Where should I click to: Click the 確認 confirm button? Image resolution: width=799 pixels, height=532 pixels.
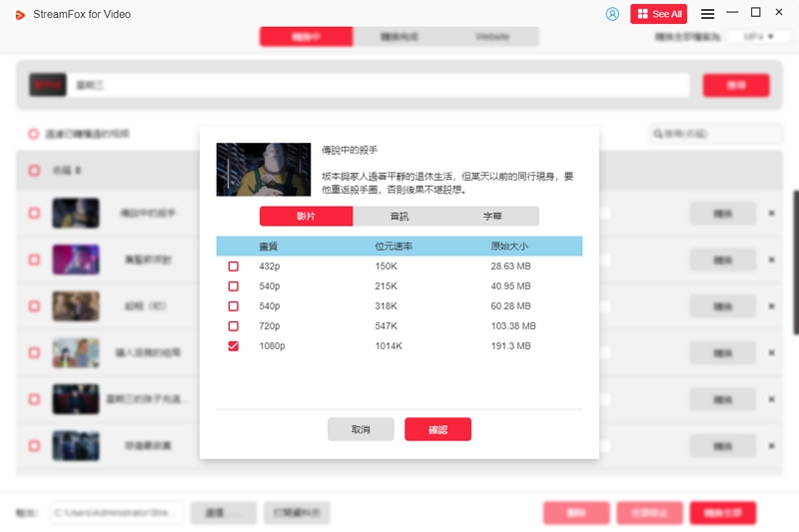tap(437, 429)
